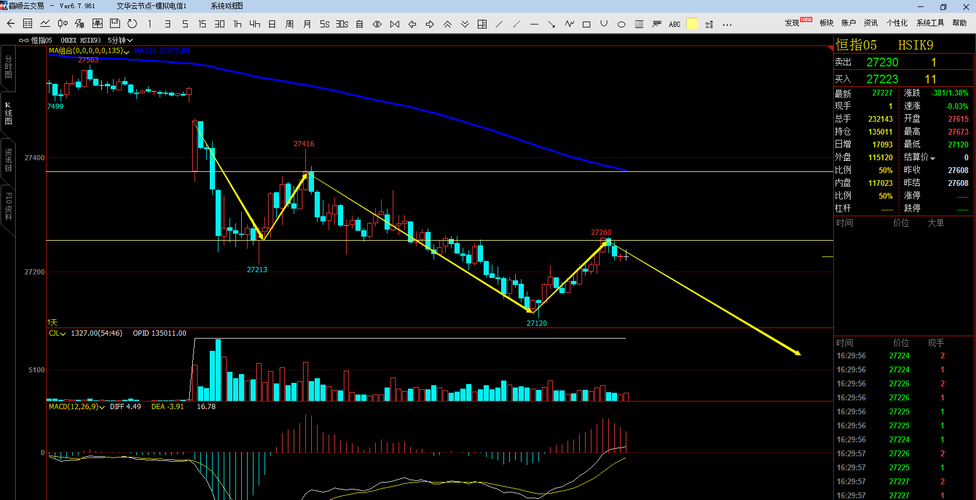Screen dimensions: 976x500
Task: Choose the 30S seconds period
Action: 342,24
